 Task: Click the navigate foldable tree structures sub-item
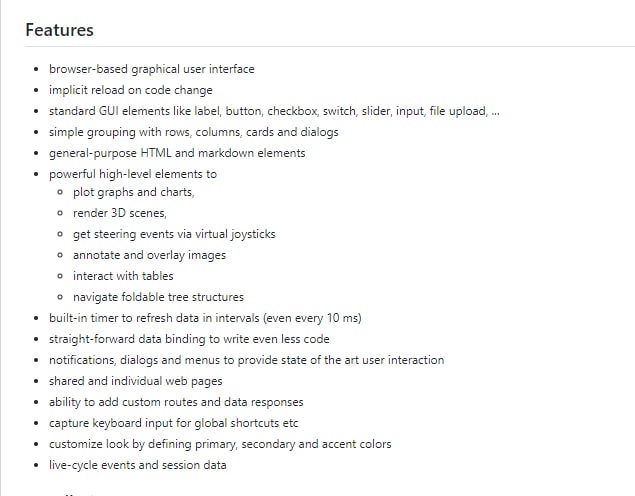pos(158,297)
